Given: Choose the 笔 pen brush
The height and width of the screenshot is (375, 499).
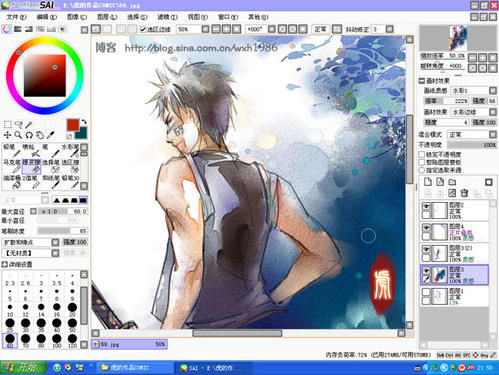Looking at the screenshot, I should pyautogui.click(x=51, y=150).
